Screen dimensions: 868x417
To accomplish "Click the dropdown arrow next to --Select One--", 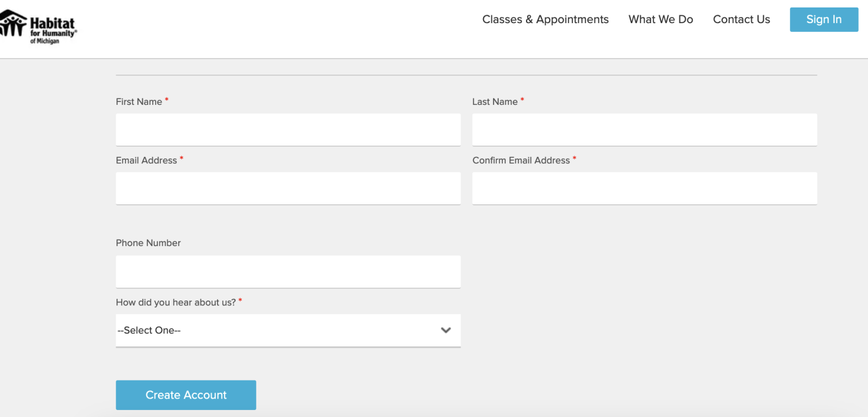I will (x=446, y=330).
